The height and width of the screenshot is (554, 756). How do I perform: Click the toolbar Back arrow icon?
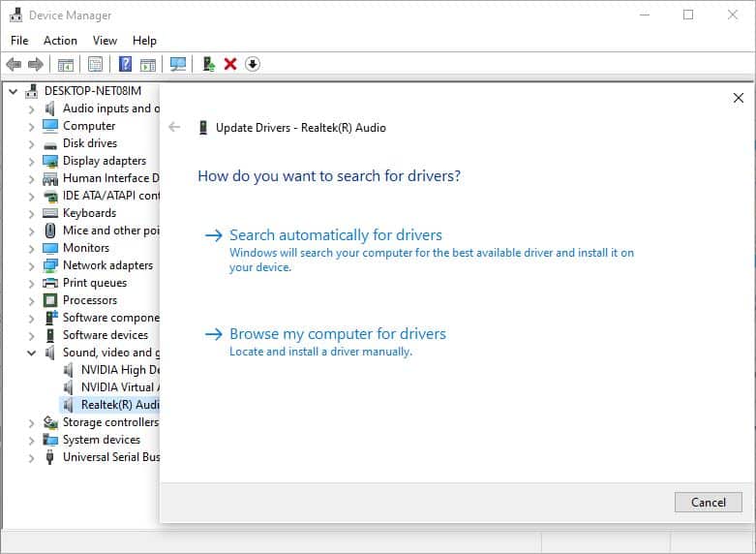point(14,64)
